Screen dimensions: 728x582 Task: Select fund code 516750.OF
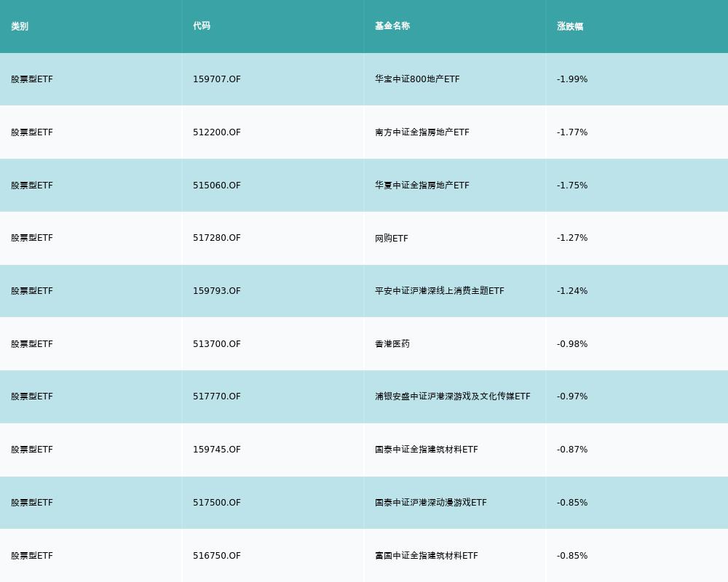click(x=216, y=556)
